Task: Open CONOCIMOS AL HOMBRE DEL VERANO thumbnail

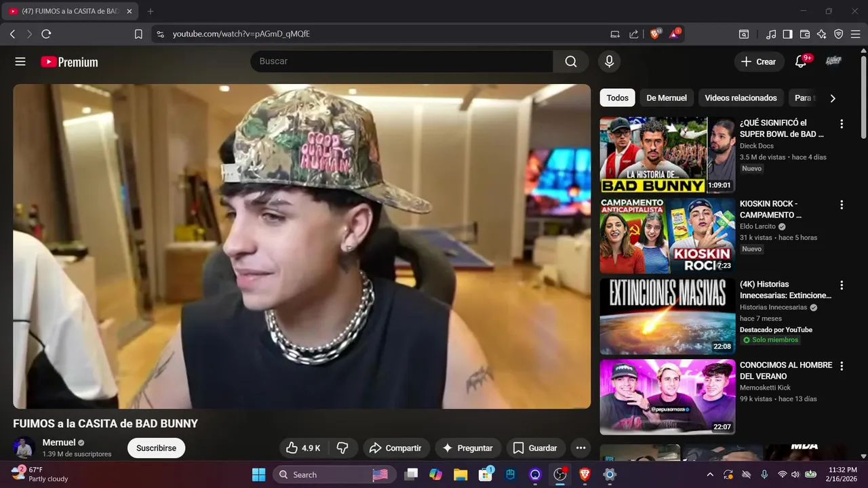Action: click(667, 397)
